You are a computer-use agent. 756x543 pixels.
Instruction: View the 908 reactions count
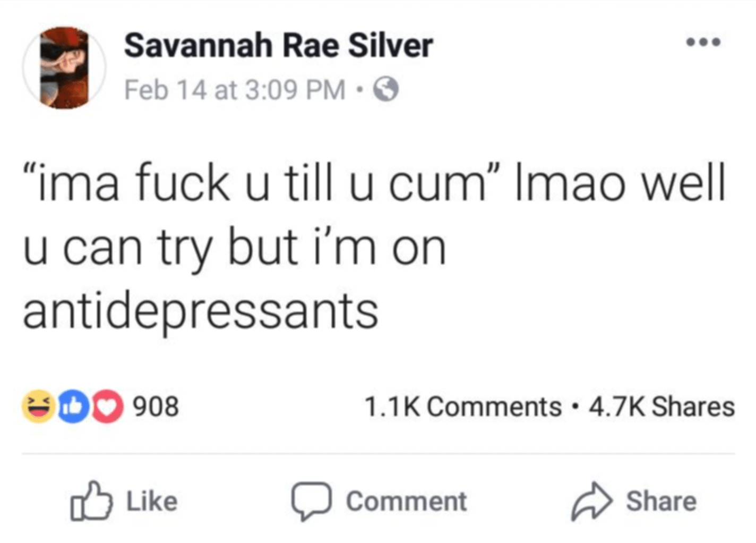[x=156, y=406]
